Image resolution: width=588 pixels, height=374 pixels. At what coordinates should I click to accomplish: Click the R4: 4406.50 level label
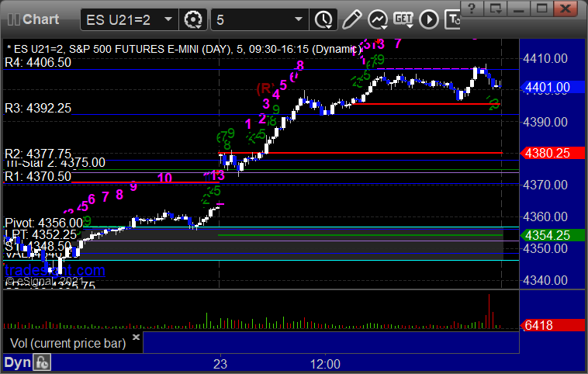[x=38, y=62]
